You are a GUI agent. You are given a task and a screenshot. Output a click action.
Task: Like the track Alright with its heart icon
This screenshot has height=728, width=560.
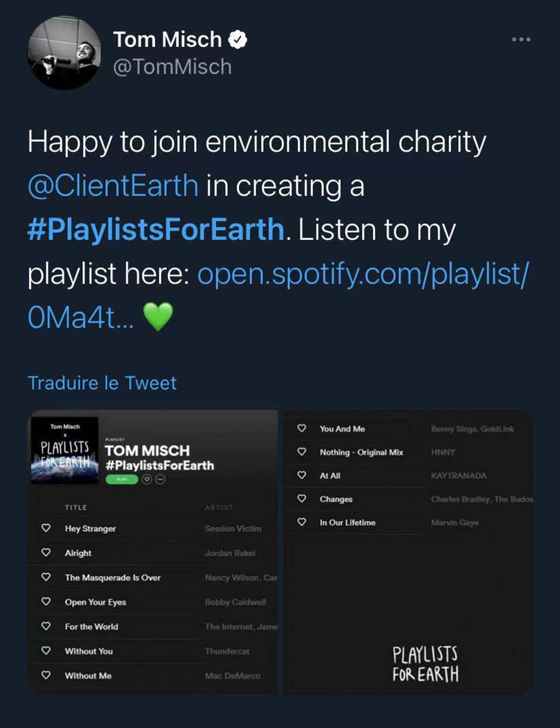point(45,552)
